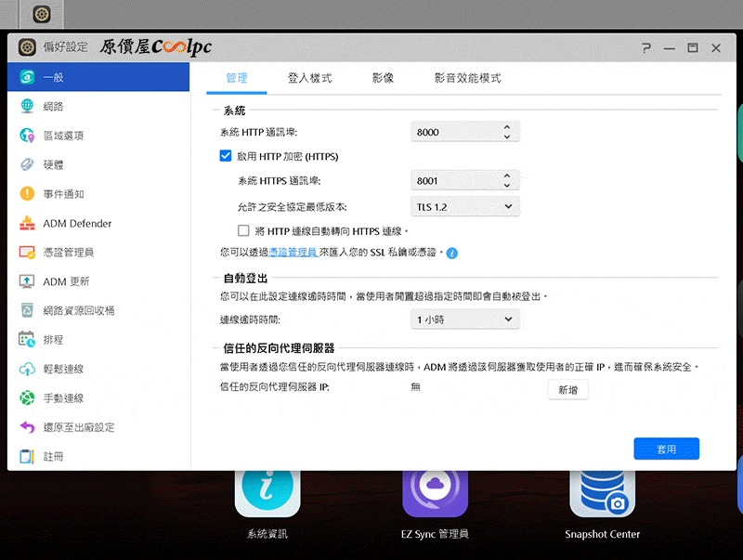
Task: Open the 事件通知 notification icon
Action: (x=27, y=194)
